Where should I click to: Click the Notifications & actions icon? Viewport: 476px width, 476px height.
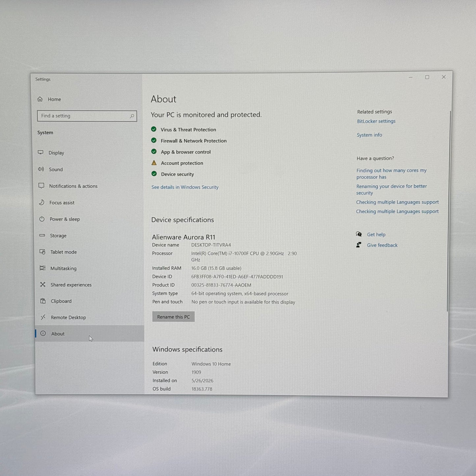[x=41, y=186]
